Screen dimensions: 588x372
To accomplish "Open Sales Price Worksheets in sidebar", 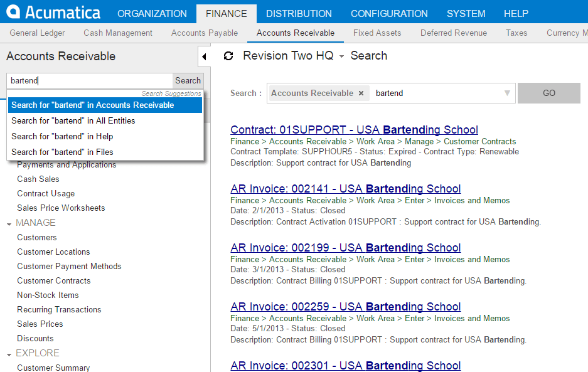I will pos(61,208).
